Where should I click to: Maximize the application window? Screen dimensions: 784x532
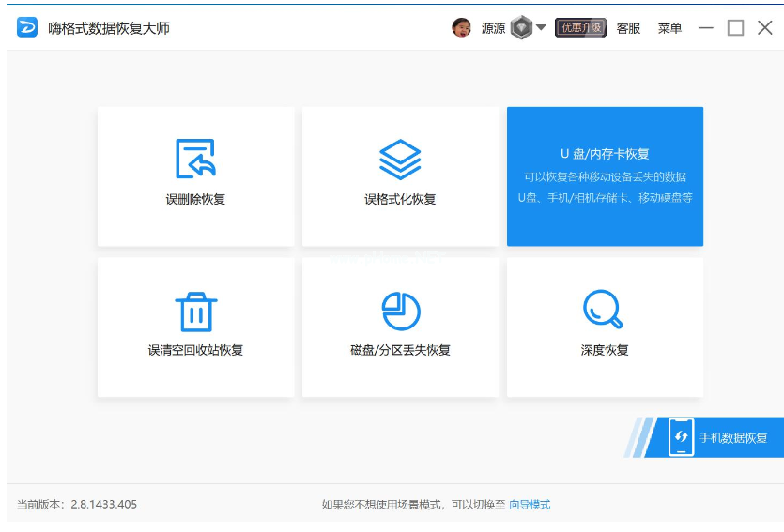735,28
